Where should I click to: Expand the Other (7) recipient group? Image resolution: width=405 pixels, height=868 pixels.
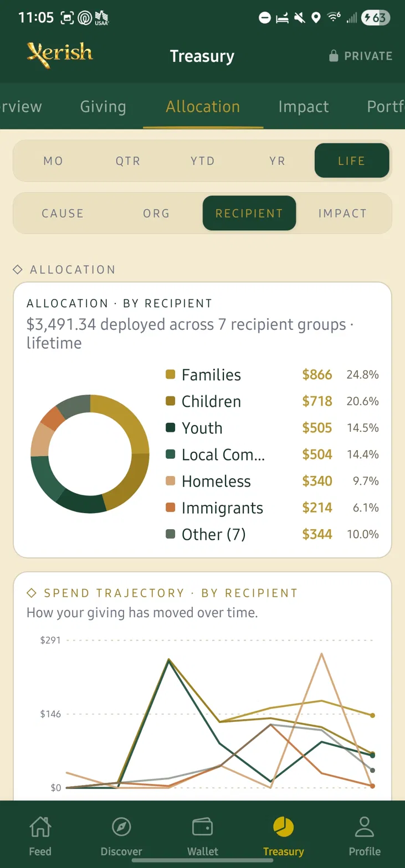pyautogui.click(x=273, y=534)
